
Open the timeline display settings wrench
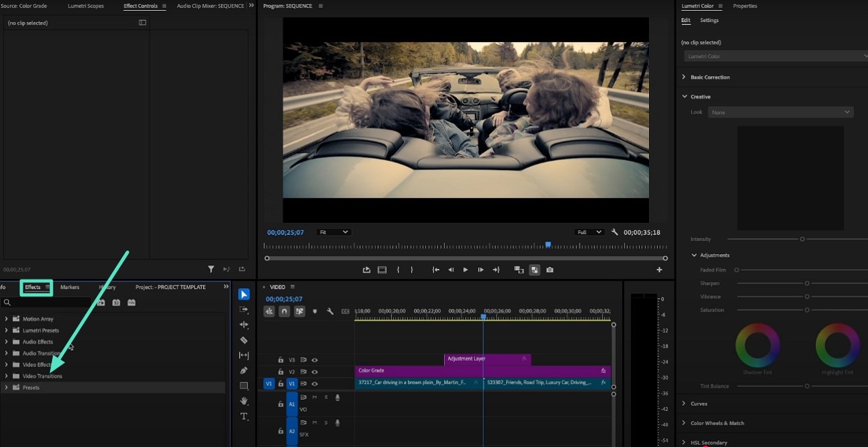coord(330,311)
